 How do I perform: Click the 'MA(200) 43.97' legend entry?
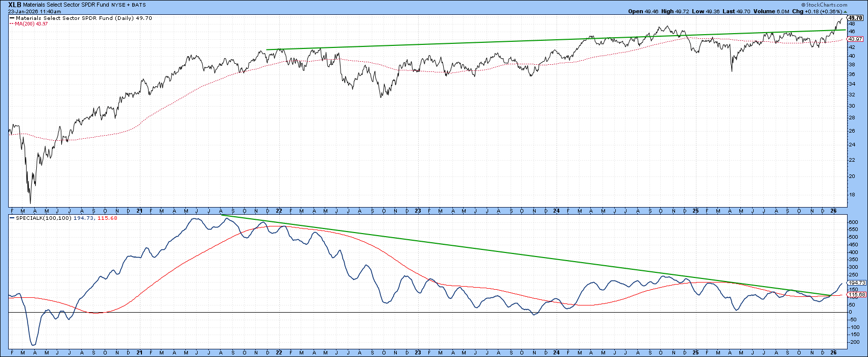coord(28,23)
